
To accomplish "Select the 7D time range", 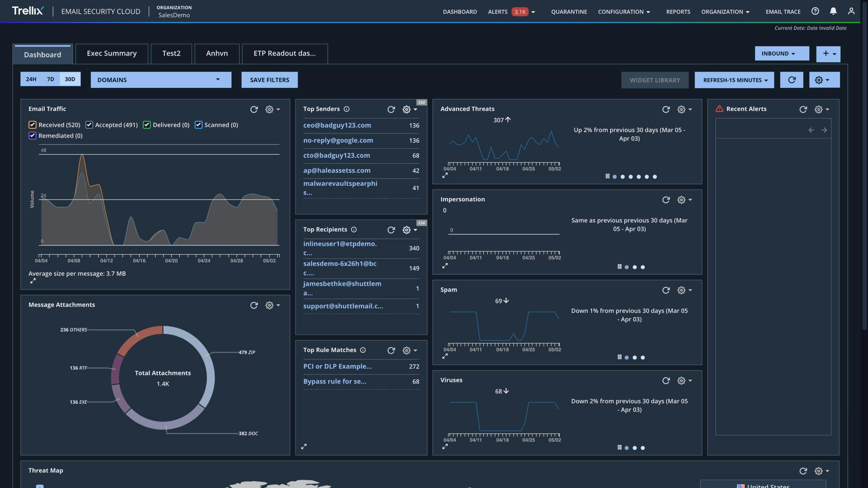I will [51, 78].
